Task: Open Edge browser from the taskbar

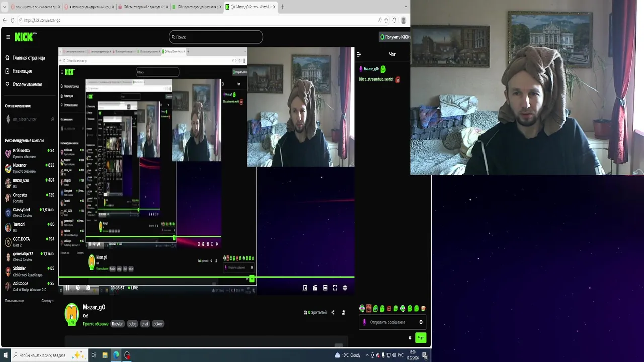Action: [116, 355]
